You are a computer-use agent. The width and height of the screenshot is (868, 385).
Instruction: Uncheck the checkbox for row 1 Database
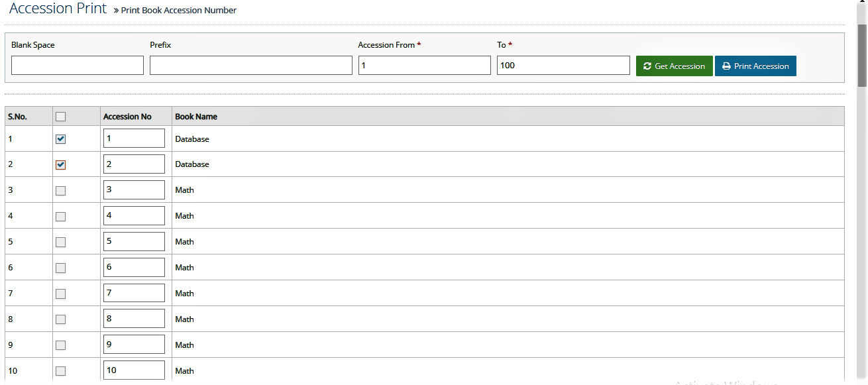point(61,139)
